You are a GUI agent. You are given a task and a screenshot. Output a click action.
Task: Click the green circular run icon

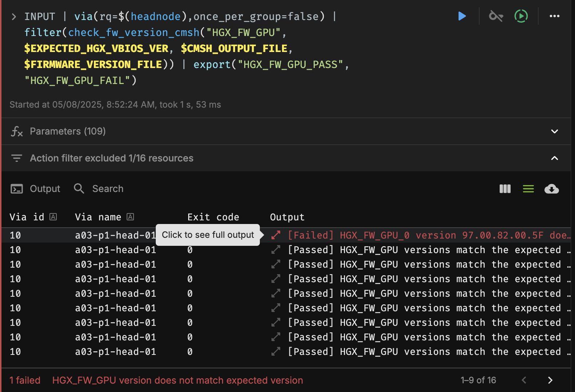pyautogui.click(x=521, y=16)
